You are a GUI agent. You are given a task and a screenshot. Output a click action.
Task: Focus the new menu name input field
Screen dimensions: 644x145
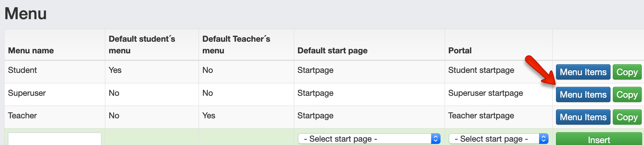pos(55,139)
